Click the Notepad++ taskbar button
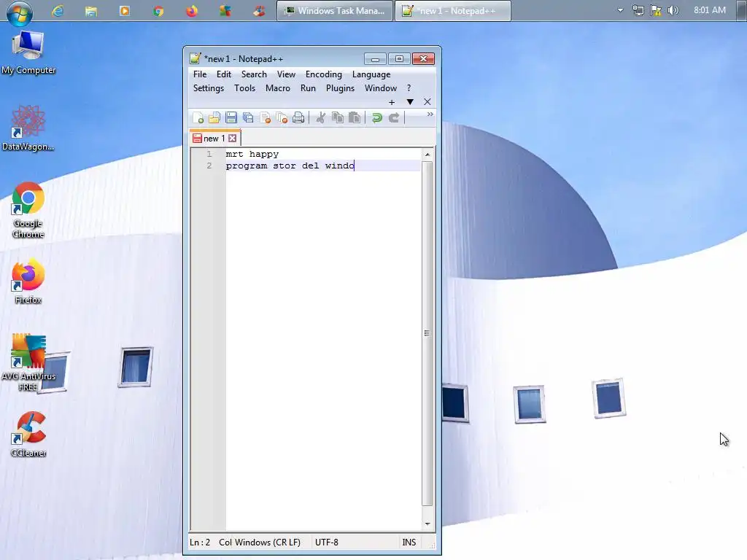The height and width of the screenshot is (560, 747). 452,10
